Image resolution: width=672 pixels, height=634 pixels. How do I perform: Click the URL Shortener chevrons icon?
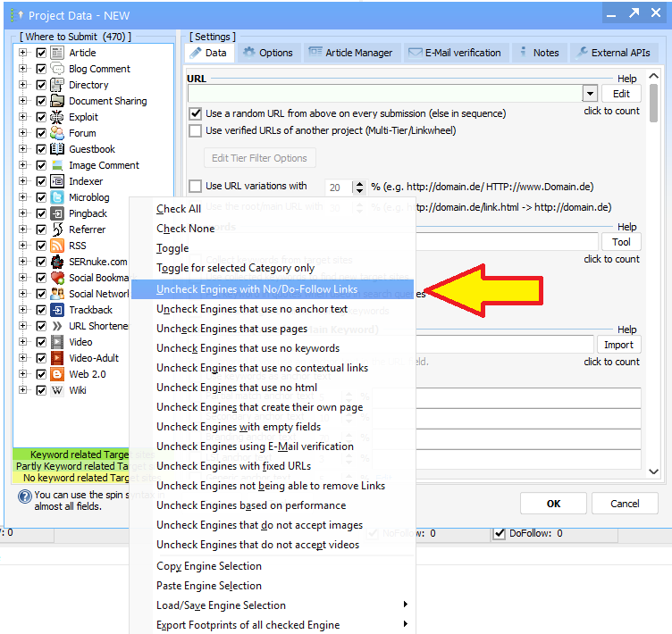point(57,326)
